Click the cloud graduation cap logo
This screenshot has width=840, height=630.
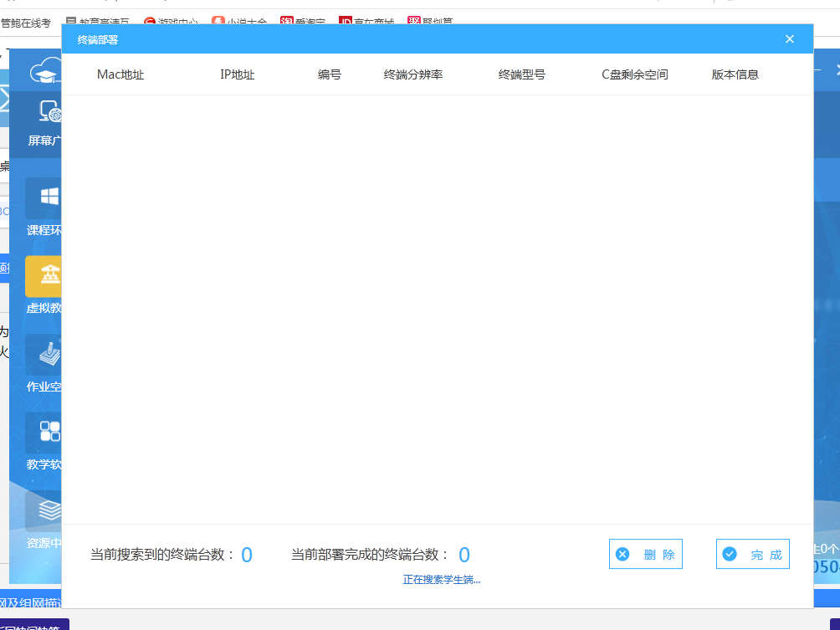click(45, 71)
